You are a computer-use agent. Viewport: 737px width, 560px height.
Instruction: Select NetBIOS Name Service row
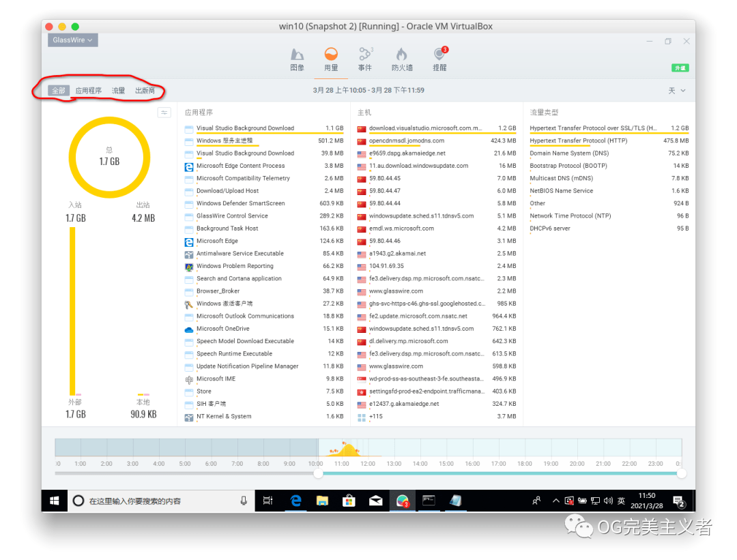[x=609, y=191]
